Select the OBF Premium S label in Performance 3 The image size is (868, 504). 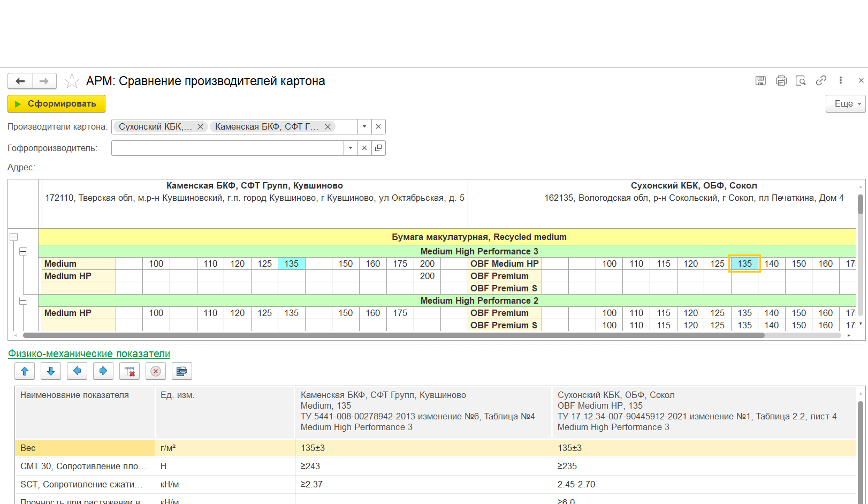[x=505, y=288]
